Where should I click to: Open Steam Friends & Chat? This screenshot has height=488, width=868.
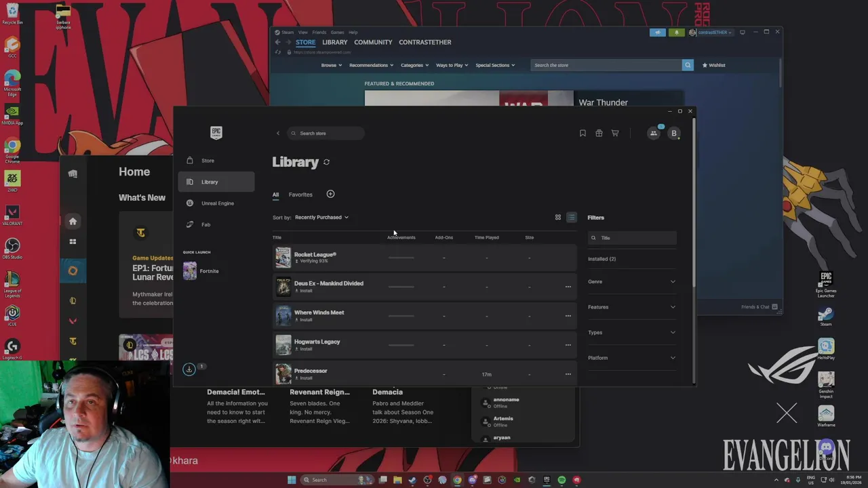click(759, 307)
